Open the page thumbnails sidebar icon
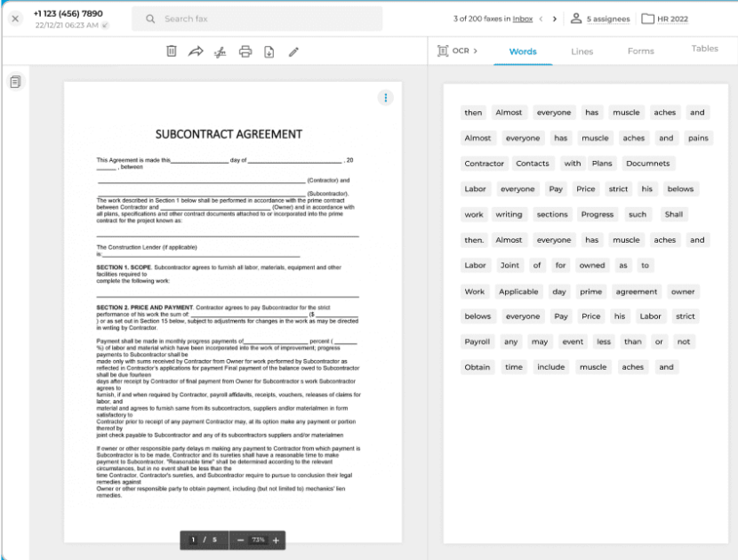738x560 pixels. pos(15,82)
